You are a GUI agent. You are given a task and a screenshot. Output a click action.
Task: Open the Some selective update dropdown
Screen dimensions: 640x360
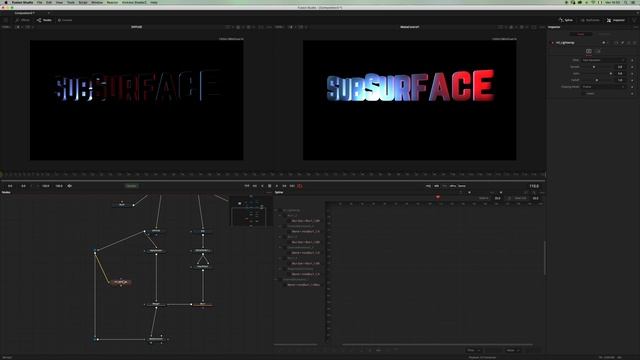coord(462,186)
